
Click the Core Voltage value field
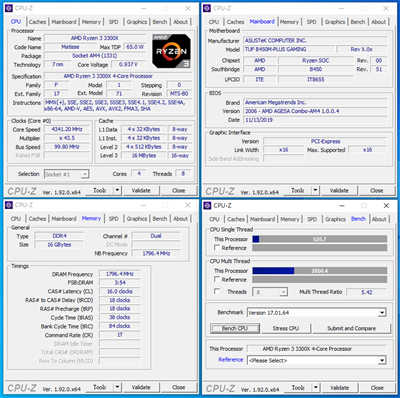coord(128,65)
